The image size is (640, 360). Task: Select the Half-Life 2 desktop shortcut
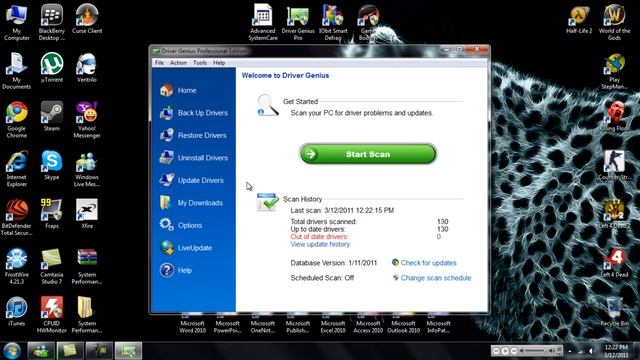pyautogui.click(x=579, y=19)
